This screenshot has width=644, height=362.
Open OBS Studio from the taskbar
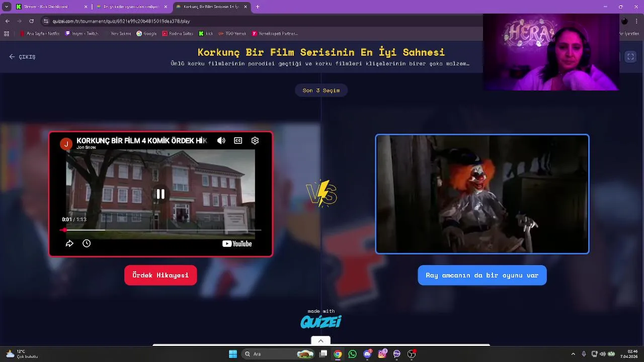(412, 354)
